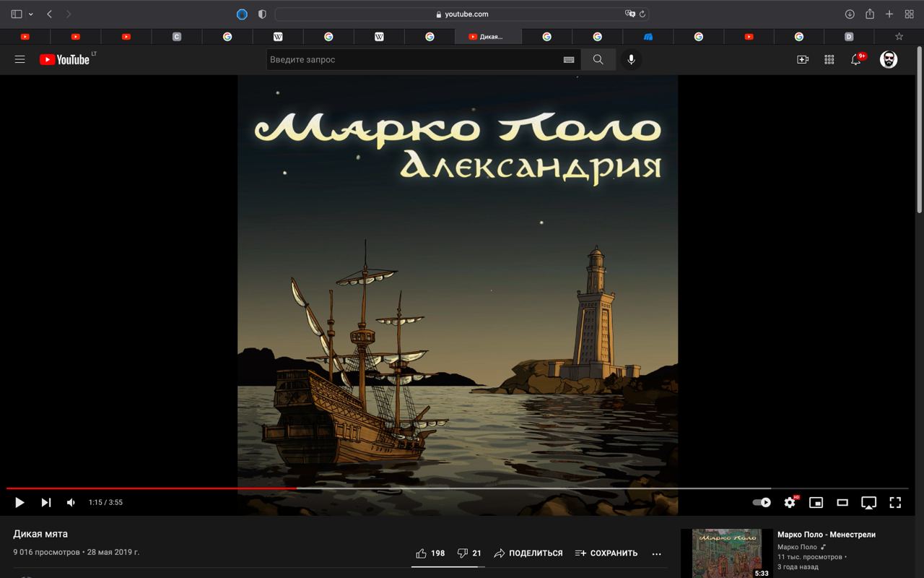Dislike the video with 21 dislikes
This screenshot has height=578, width=924.
click(469, 553)
